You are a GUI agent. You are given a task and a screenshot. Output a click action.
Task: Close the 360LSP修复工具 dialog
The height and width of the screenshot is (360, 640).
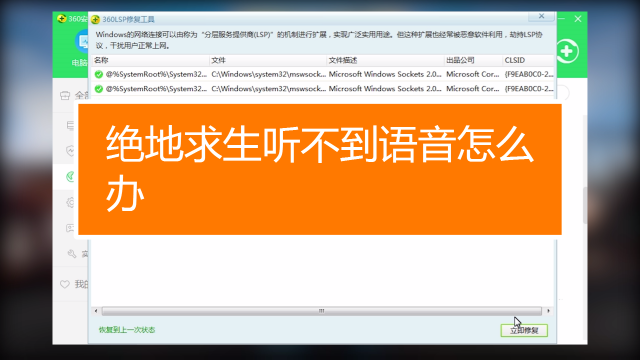tap(541, 16)
